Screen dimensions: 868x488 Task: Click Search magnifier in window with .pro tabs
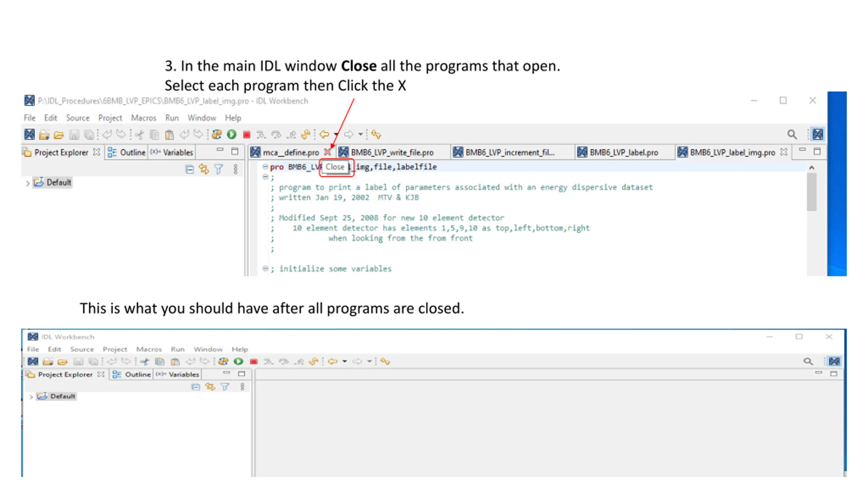pos(792,135)
